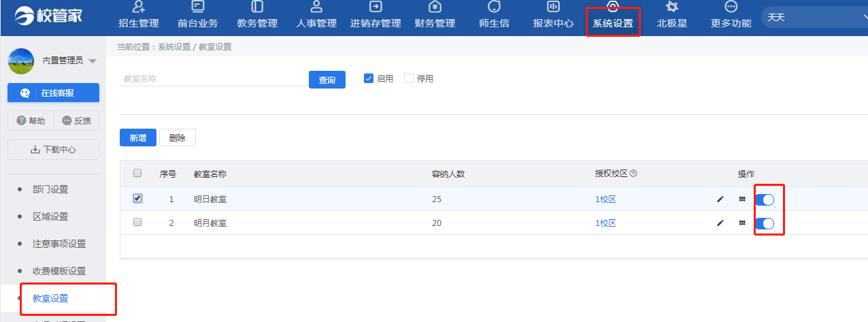
Task: Toggle 启用 filter checkbox
Action: [x=369, y=78]
